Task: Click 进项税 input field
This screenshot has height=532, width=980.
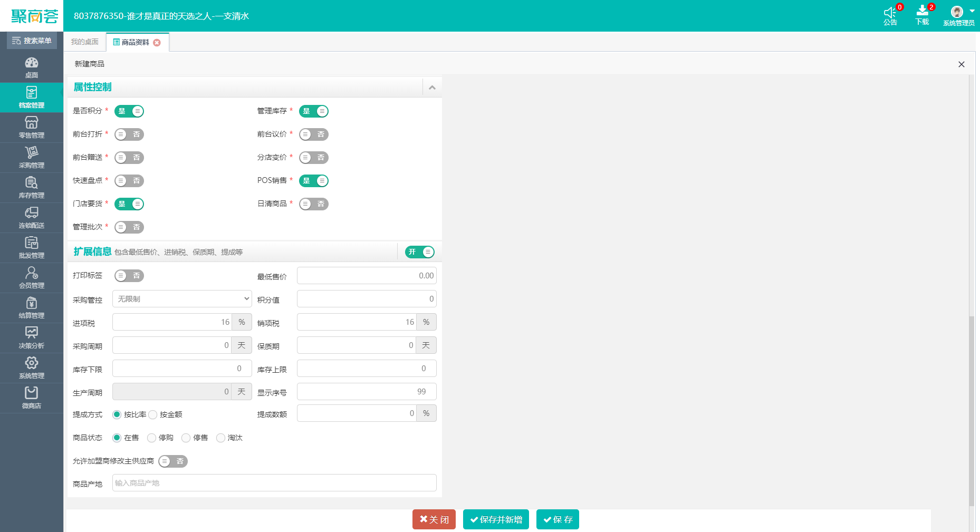Action: (172, 322)
